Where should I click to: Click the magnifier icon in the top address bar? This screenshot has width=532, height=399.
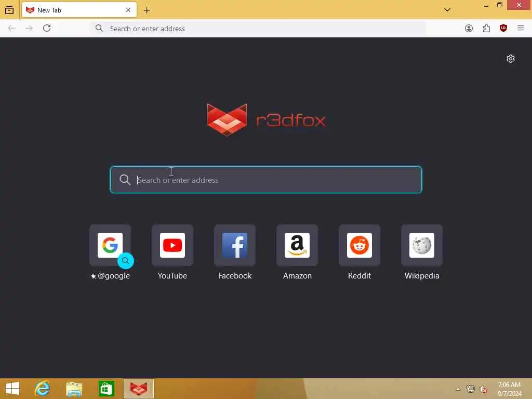click(99, 28)
